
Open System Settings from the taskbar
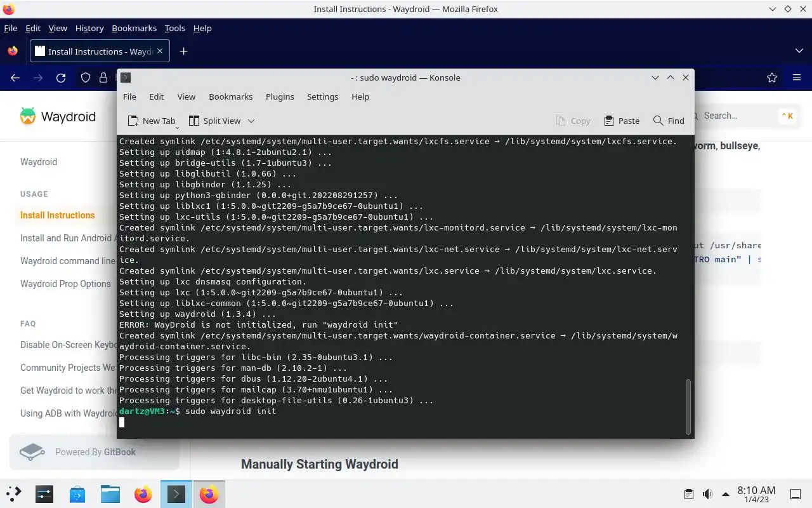[44, 493]
